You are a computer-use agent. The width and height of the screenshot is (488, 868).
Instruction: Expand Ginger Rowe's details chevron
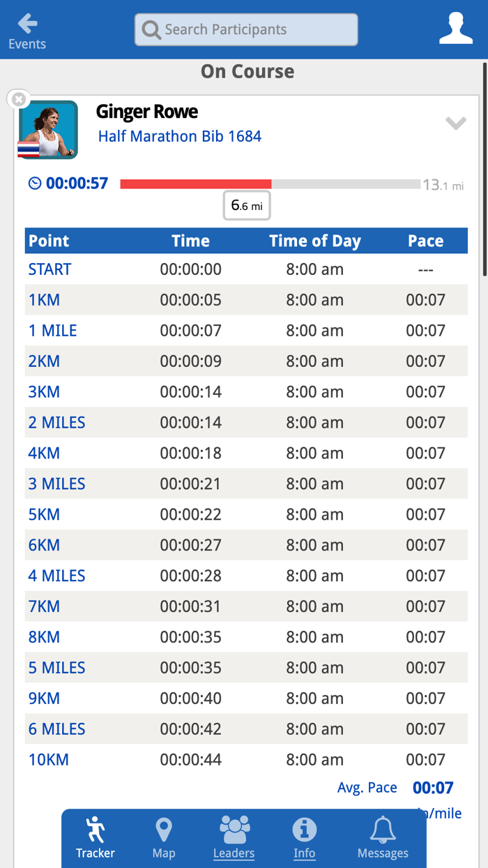tap(457, 123)
